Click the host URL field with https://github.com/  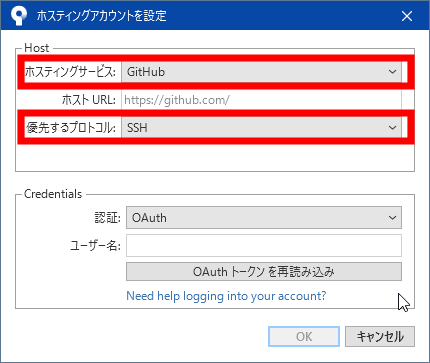[261, 100]
